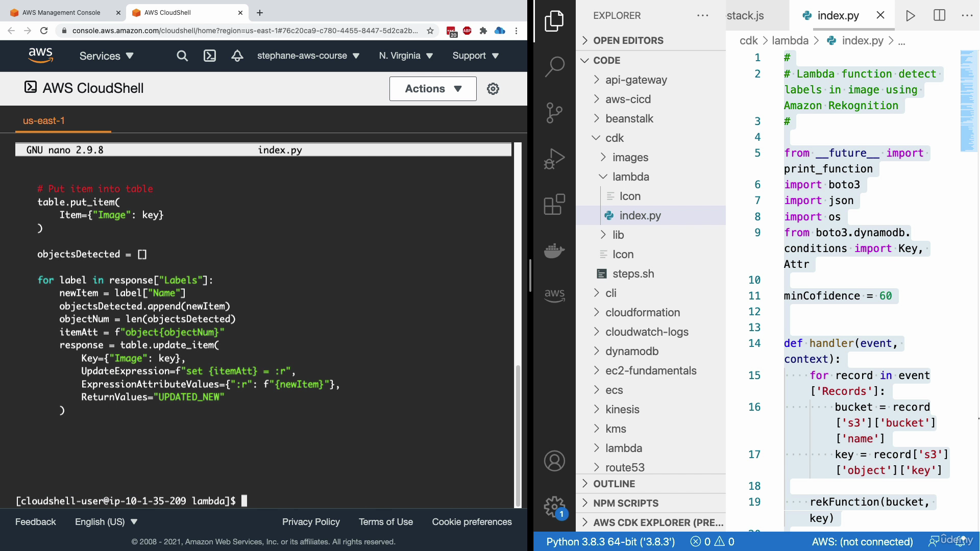Image resolution: width=980 pixels, height=551 pixels.
Task: Open the CloudShell Actions dropdown
Action: tap(433, 89)
